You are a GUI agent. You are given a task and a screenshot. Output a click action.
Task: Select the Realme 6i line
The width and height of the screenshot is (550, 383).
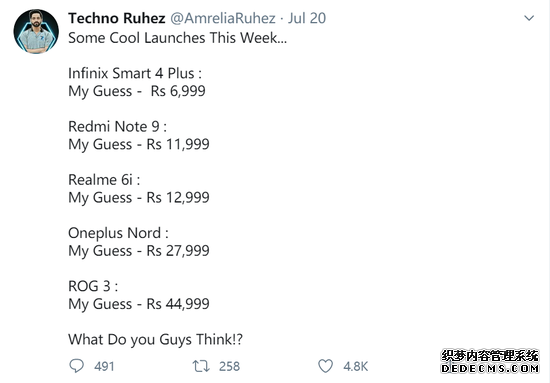click(x=104, y=180)
